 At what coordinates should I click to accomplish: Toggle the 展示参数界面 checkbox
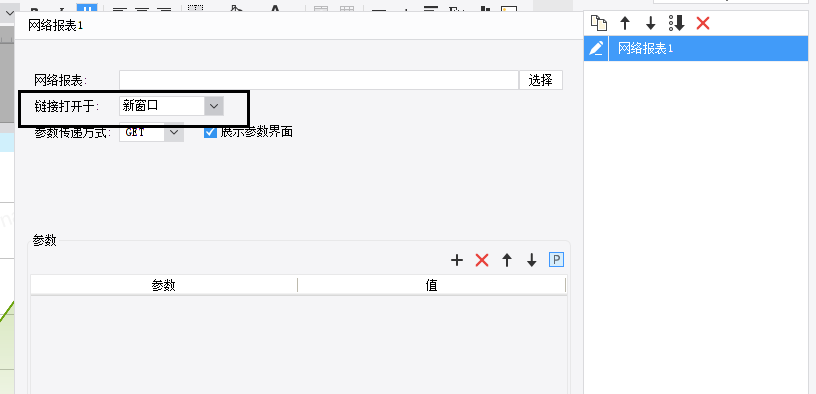210,132
